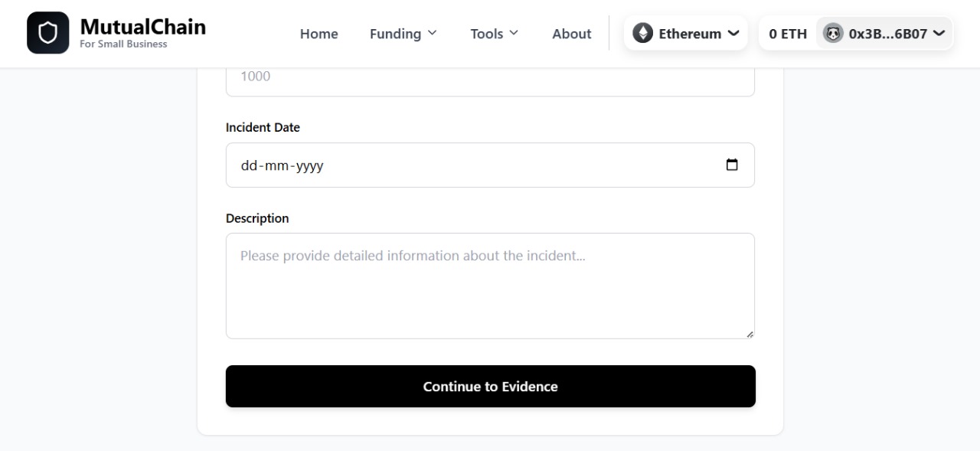Select the wallet address 0x3B...6B07
This screenshot has height=451, width=980.
pos(887,34)
